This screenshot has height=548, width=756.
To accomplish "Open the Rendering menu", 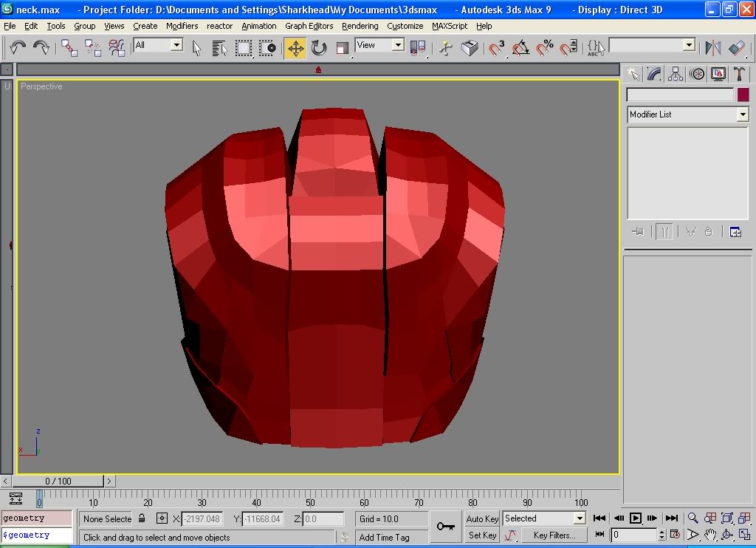I will (x=360, y=26).
